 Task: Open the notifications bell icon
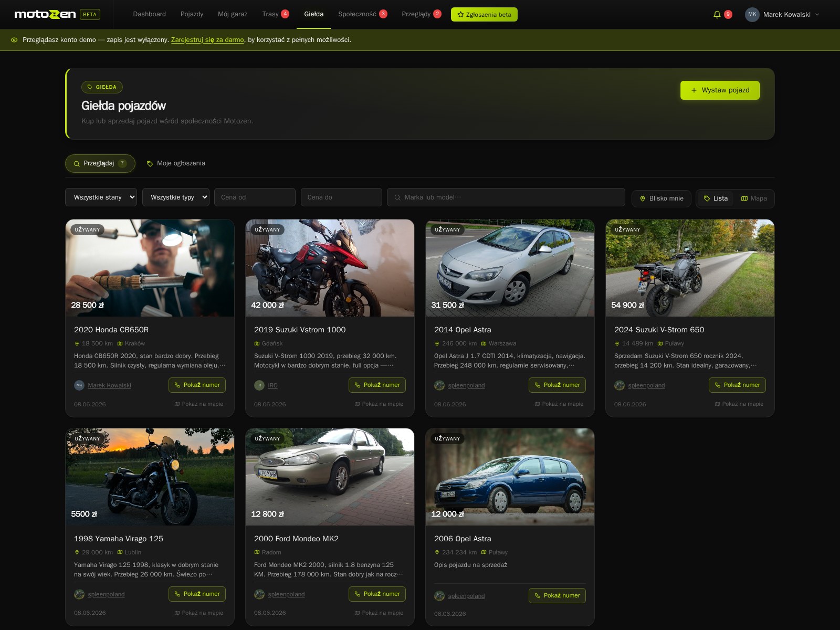[717, 15]
